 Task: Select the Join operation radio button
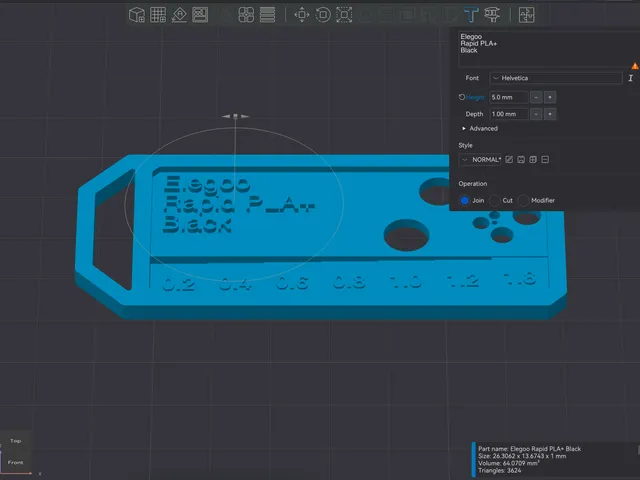point(464,200)
